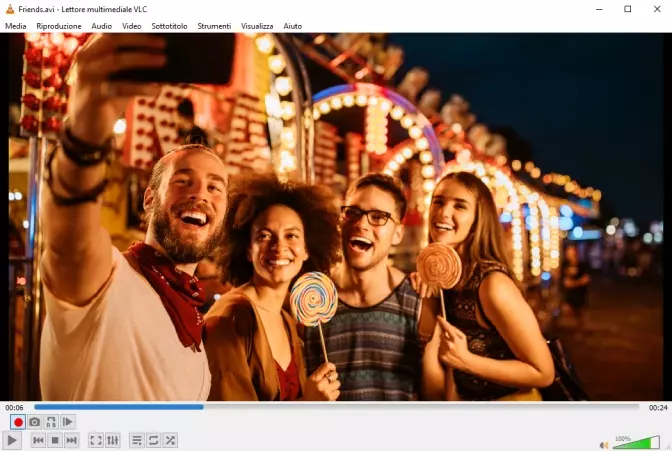The height and width of the screenshot is (451, 672).
Task: Set volume using the green volume slider
Action: 636,442
